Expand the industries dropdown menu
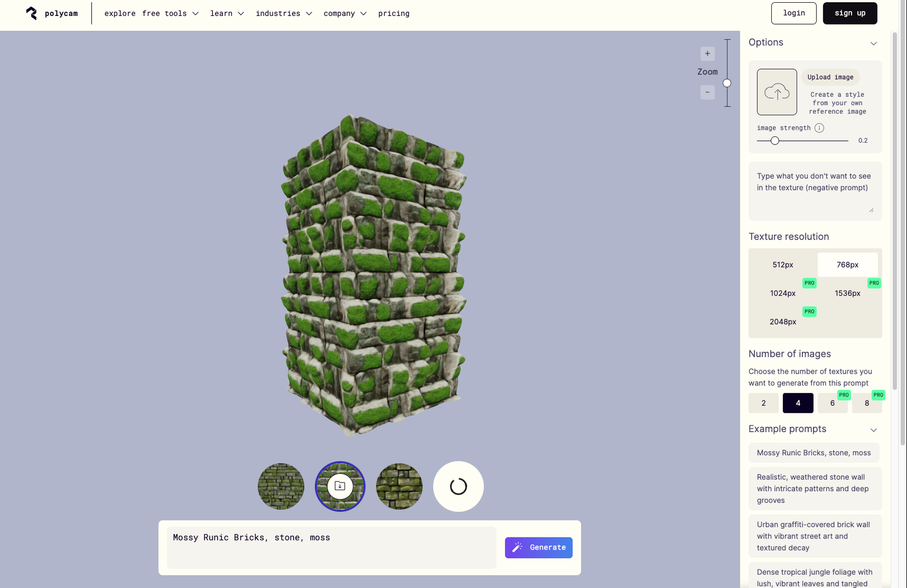This screenshot has height=588, width=907. (284, 13)
